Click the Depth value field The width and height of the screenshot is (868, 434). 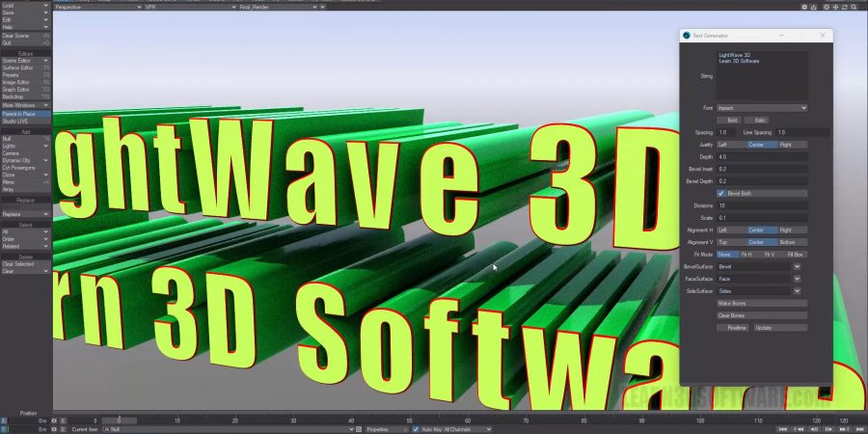(x=762, y=156)
